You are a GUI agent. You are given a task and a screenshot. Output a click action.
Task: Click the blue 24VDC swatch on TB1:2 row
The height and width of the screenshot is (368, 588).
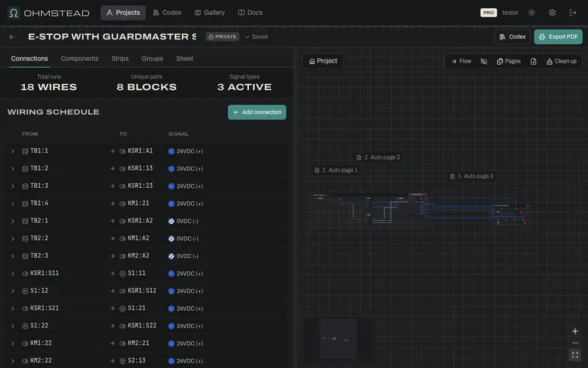click(171, 168)
